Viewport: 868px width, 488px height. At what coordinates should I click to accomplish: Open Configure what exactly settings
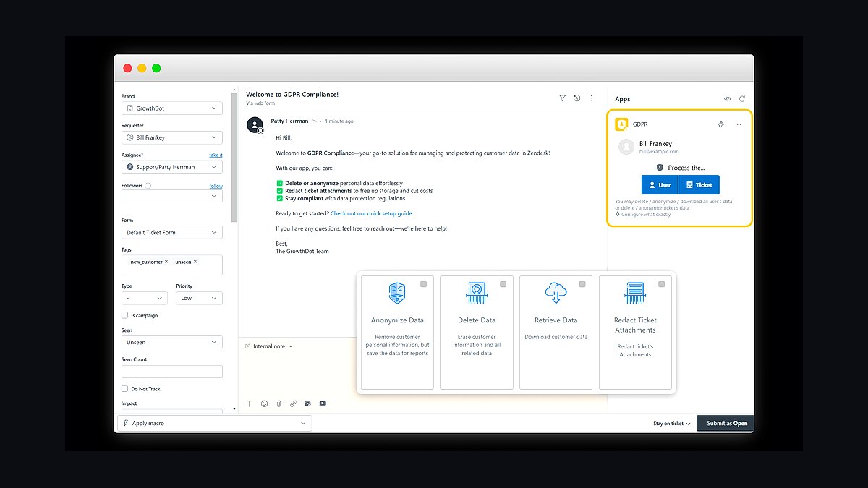click(643, 215)
